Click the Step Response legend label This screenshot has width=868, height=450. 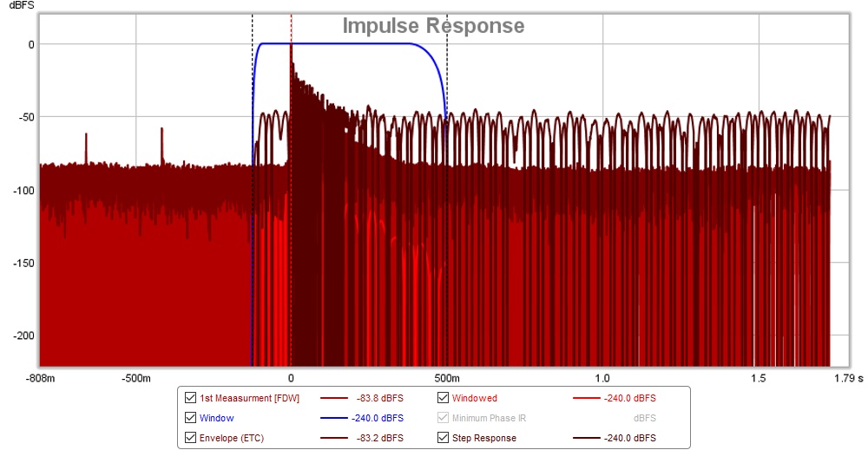[x=483, y=438]
